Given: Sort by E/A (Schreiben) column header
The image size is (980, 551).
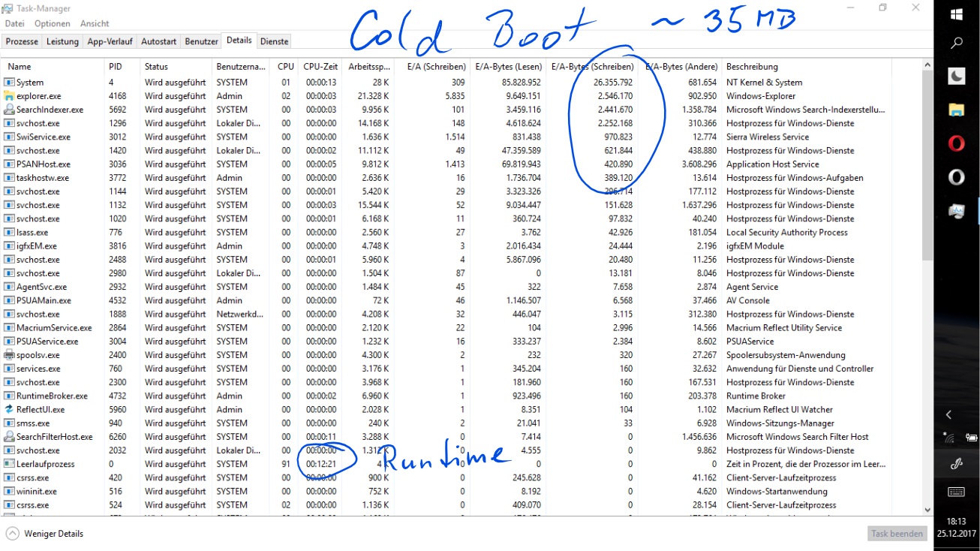Looking at the screenshot, I should pyautogui.click(x=431, y=67).
